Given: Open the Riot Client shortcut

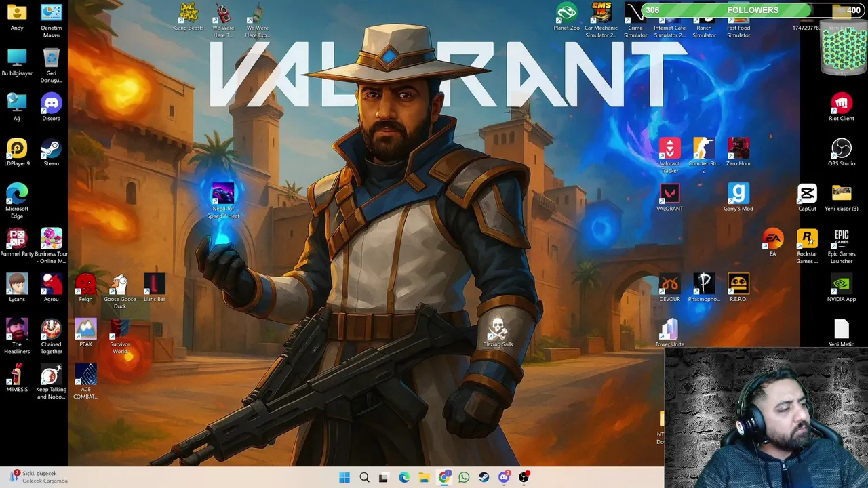Looking at the screenshot, I should point(842,108).
